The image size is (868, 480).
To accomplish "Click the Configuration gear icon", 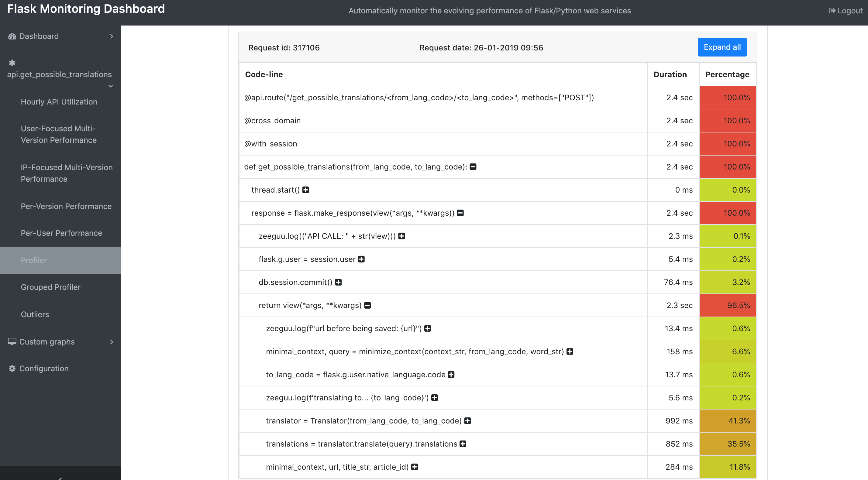I will 12,369.
